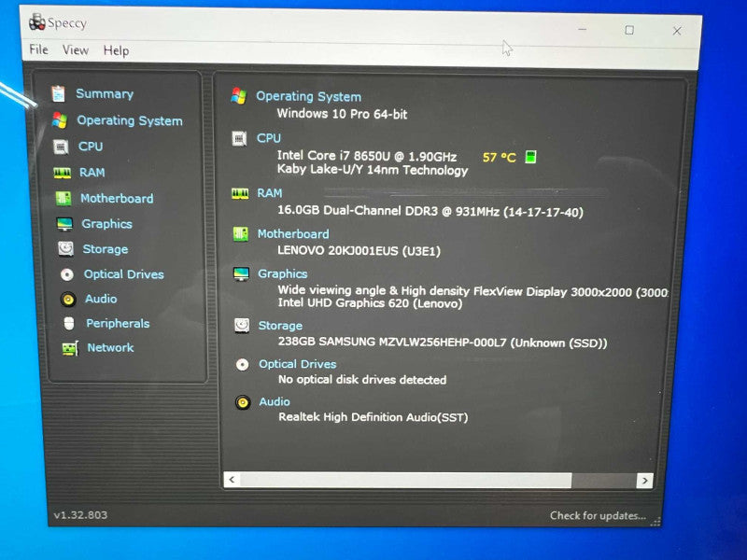Open the File menu
Screen dimensions: 747x560
[x=38, y=49]
